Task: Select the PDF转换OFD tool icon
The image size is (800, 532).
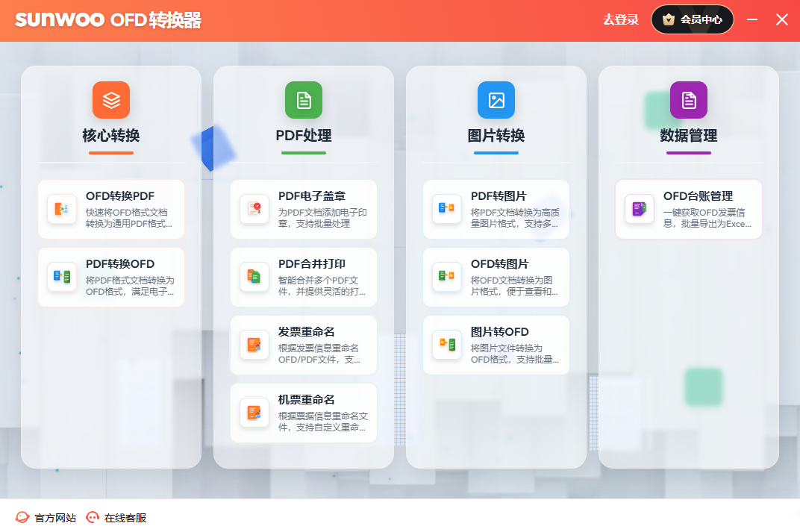Action: coord(62,277)
